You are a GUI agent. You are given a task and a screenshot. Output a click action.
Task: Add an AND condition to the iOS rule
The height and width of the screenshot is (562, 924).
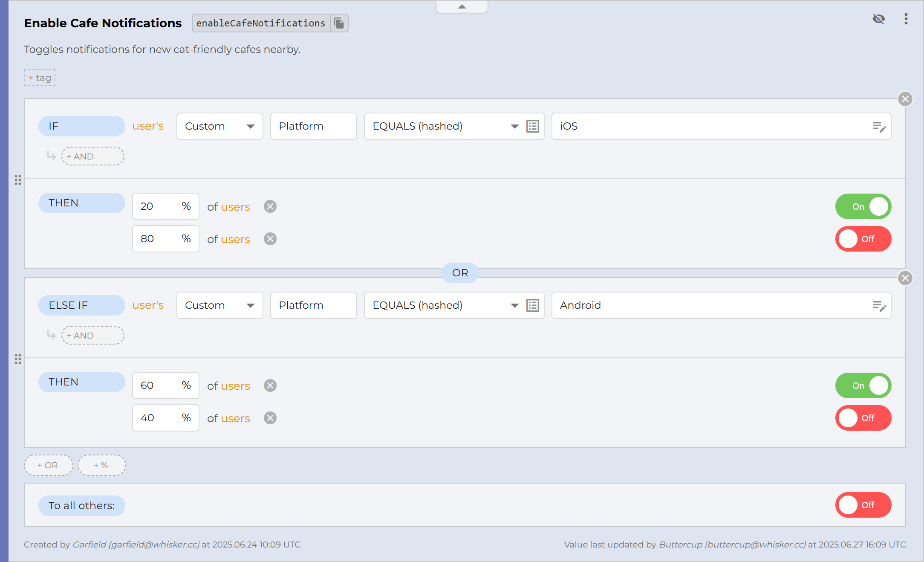pos(92,156)
